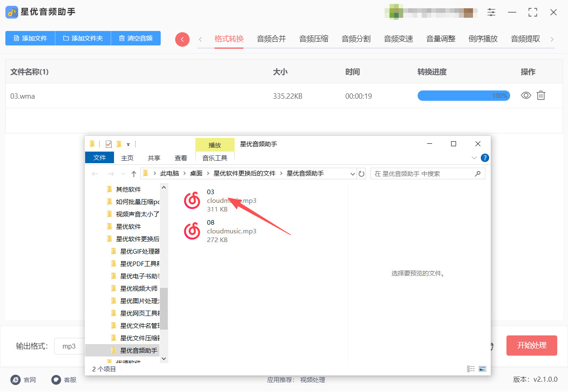Select 星优GIF处理器 folder in tree
This screenshot has width=568, height=392.
tap(140, 251)
